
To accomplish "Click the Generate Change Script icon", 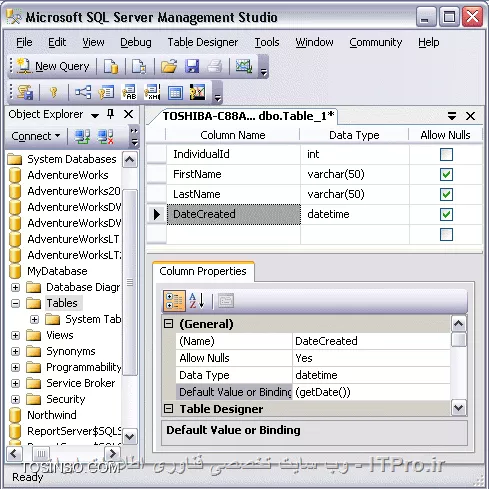I will [25, 92].
